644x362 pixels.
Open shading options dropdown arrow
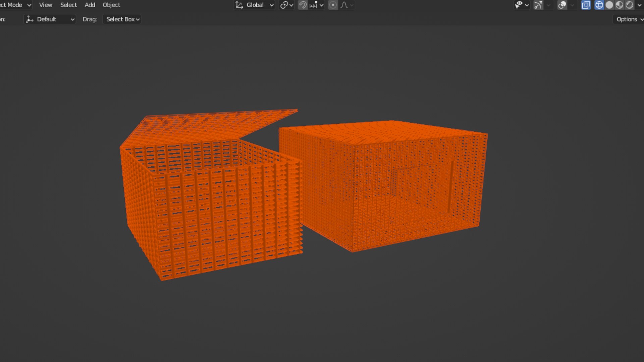[639, 5]
